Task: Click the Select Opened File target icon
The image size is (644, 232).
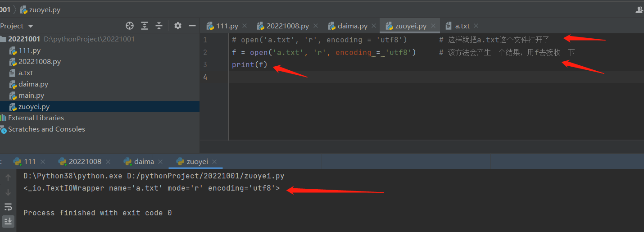Action: (130, 26)
